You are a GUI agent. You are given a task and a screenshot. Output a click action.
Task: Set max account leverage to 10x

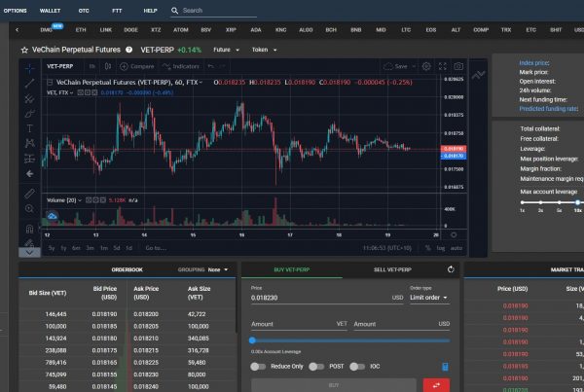577,202
